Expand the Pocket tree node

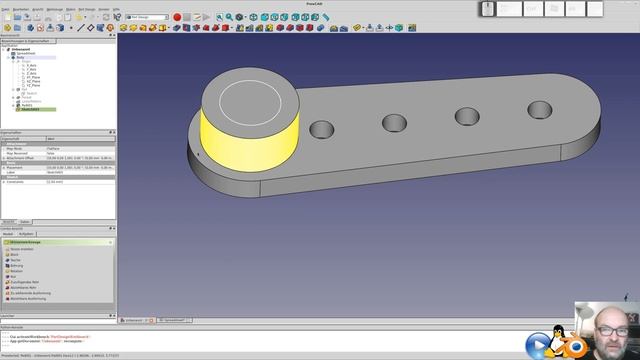(x=13, y=98)
